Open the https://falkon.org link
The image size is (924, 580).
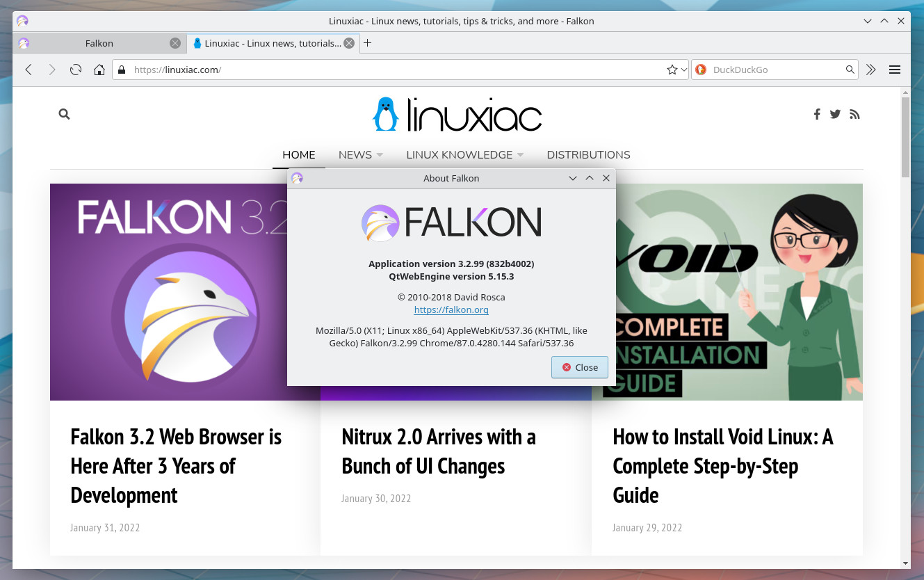tap(451, 309)
